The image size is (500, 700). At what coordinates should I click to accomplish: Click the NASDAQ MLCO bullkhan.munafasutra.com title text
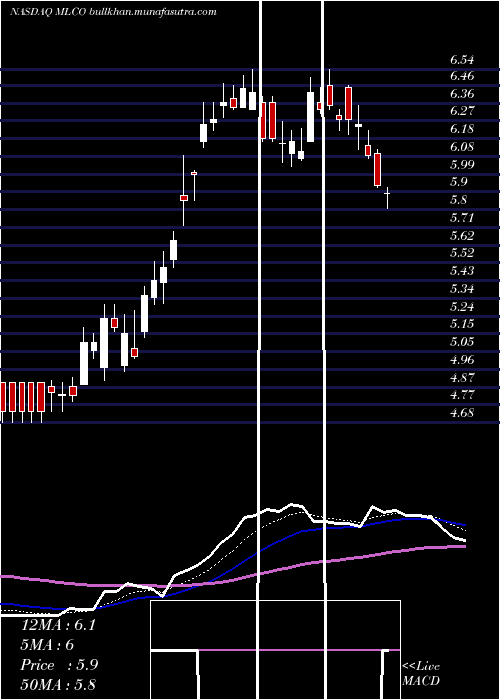(113, 12)
